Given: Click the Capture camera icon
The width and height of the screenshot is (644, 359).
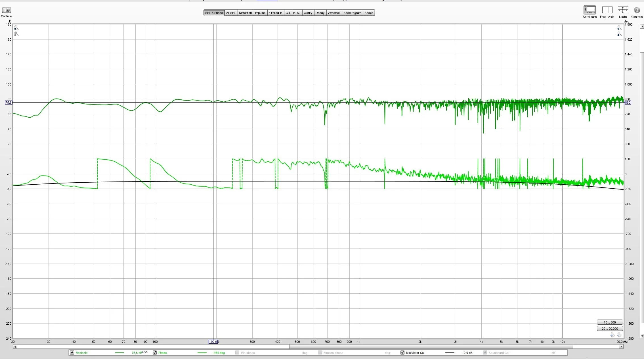Looking at the screenshot, I should (x=6, y=10).
